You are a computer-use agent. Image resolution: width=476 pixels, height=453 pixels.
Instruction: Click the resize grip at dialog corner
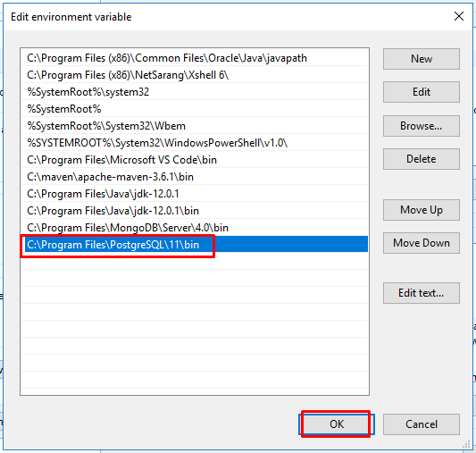pyautogui.click(x=466, y=444)
